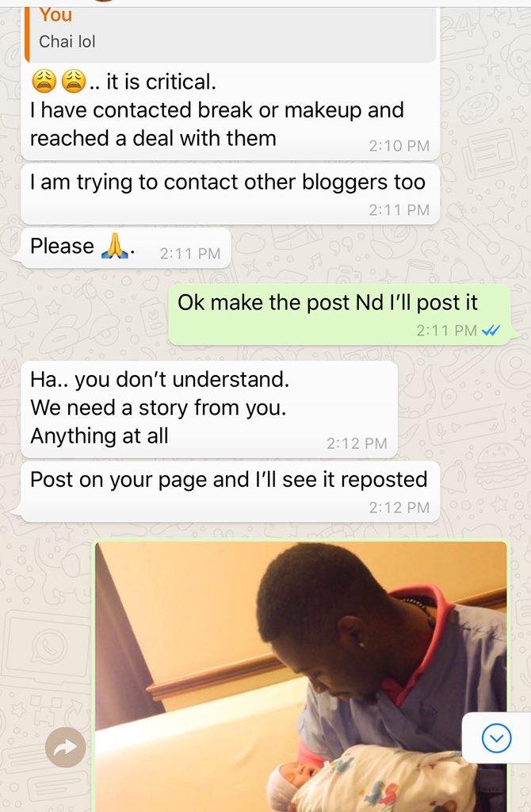Tap the first weary face emoji
Viewport: 531px width, 812px height.
click(44, 82)
